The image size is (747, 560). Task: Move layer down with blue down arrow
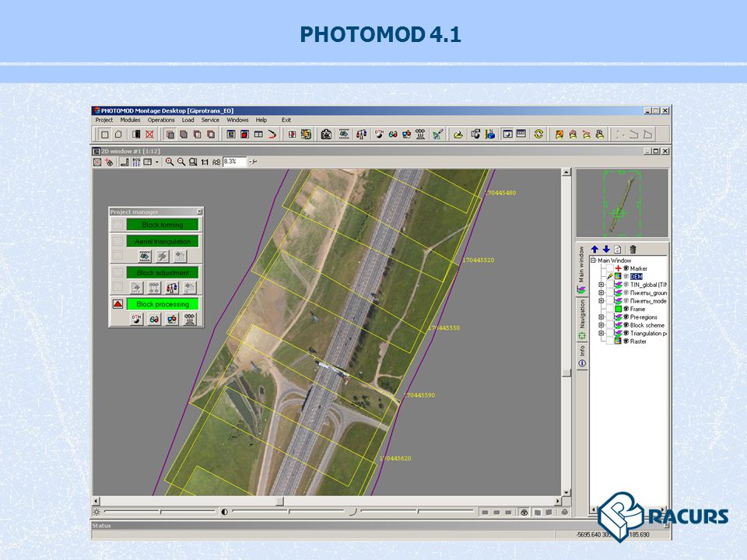[606, 249]
